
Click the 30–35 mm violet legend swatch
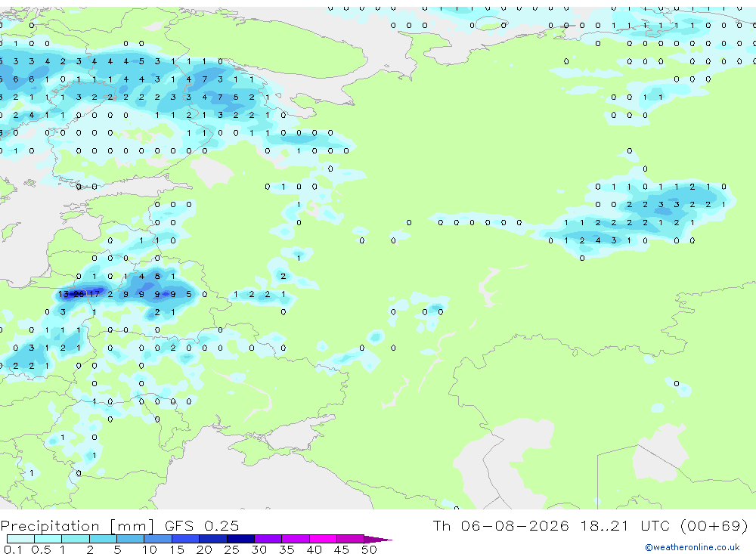(268, 539)
